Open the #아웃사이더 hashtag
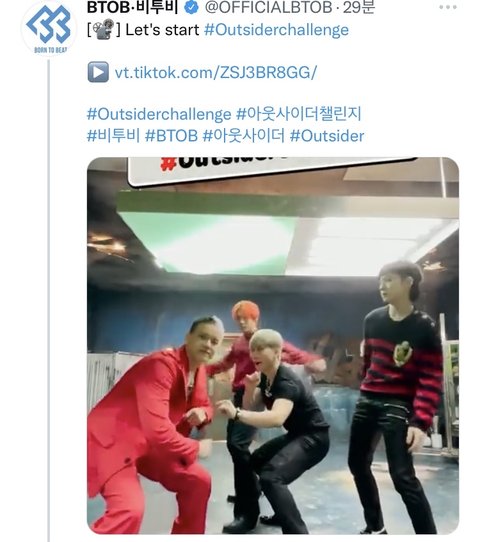This screenshot has width=480, height=542. 244,136
